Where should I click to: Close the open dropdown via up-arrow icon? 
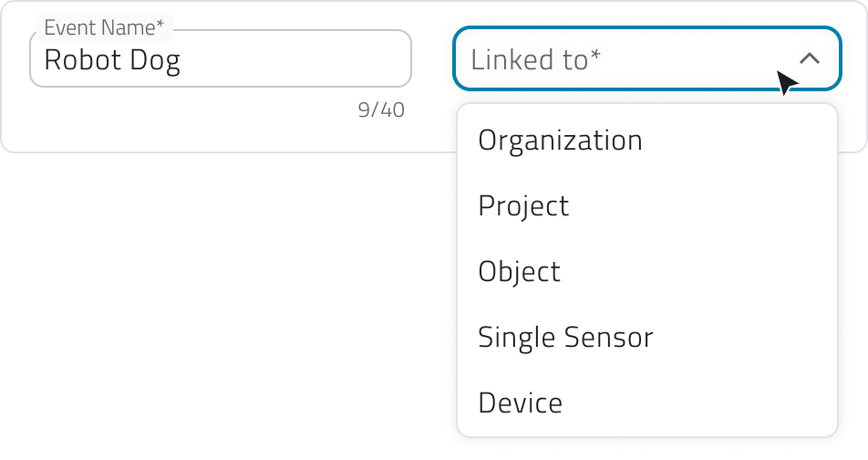(x=809, y=58)
